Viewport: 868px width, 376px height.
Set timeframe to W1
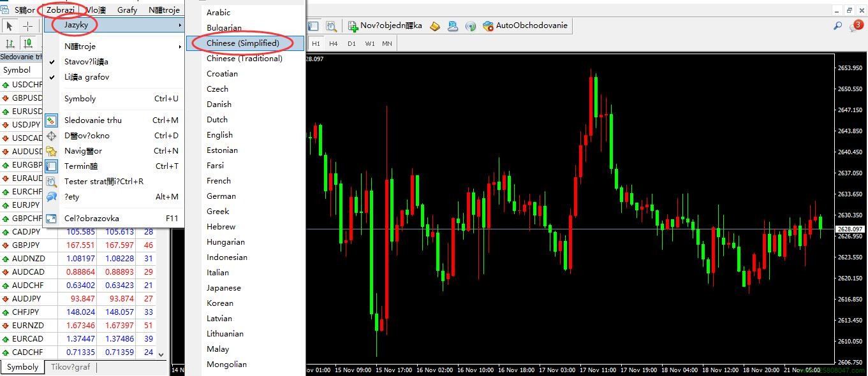[370, 43]
